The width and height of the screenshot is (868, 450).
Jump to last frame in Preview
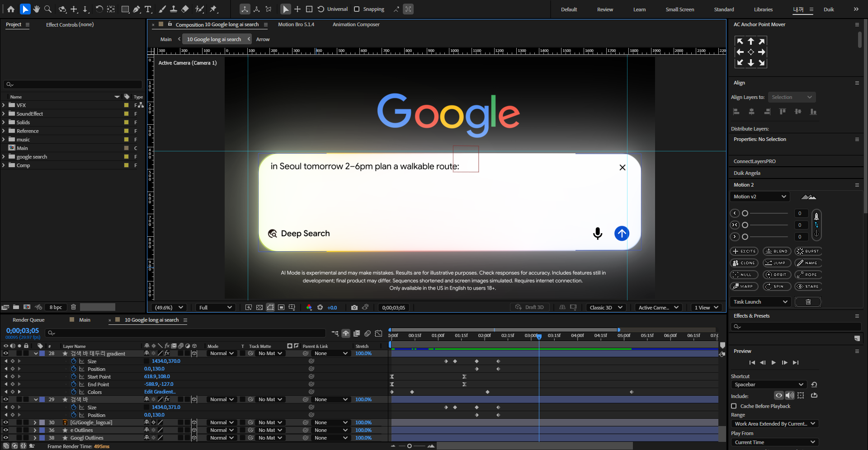pos(796,362)
